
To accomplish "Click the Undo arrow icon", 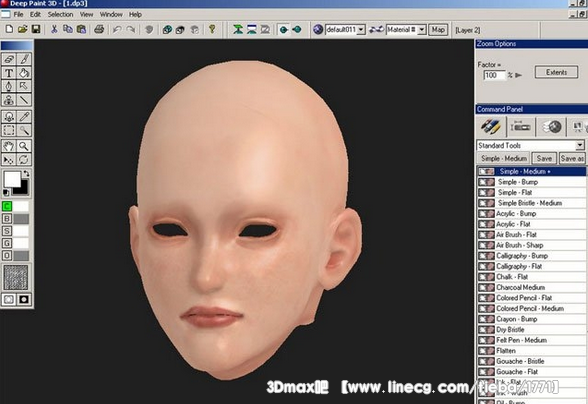I will tap(117, 29).
